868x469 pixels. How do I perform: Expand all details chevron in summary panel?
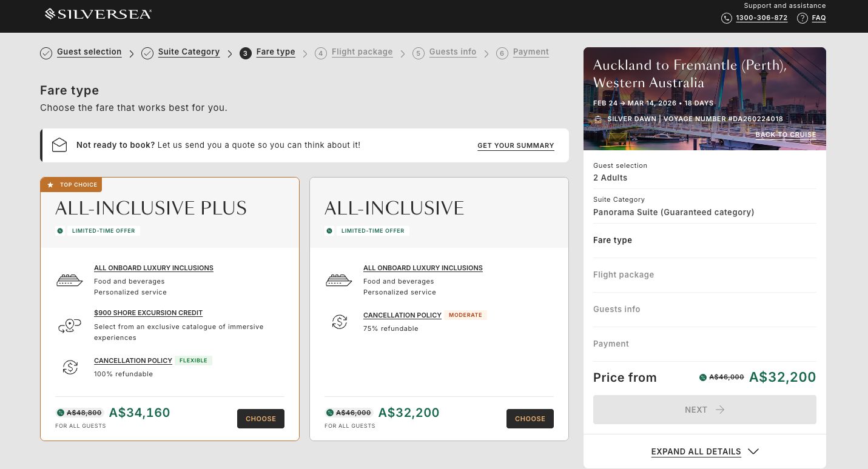pyautogui.click(x=753, y=451)
